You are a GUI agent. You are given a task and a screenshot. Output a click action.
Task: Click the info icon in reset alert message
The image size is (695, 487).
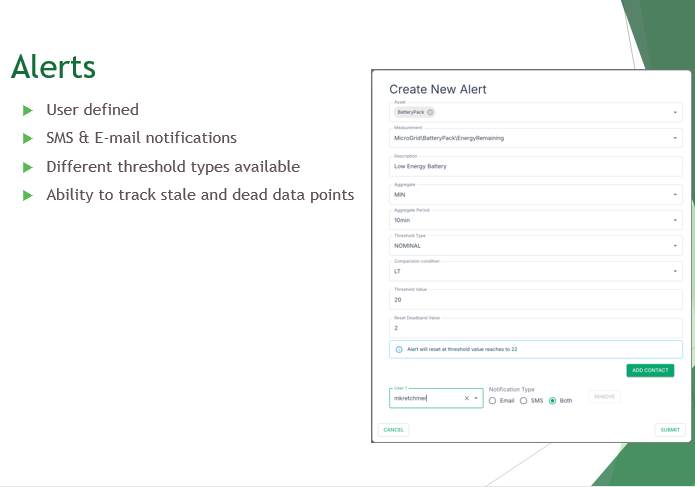[x=399, y=349]
